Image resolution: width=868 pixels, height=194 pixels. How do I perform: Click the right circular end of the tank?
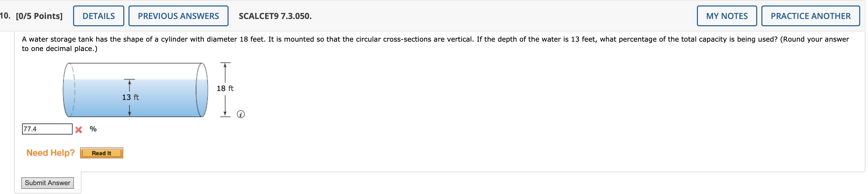[x=202, y=90]
